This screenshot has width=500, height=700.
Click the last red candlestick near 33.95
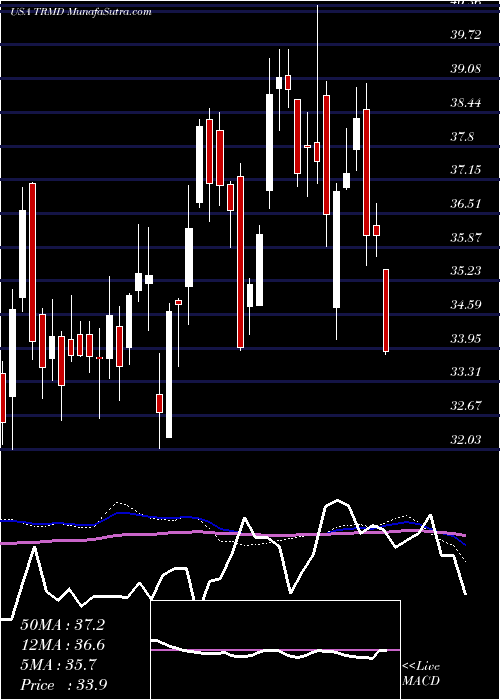tap(386, 311)
